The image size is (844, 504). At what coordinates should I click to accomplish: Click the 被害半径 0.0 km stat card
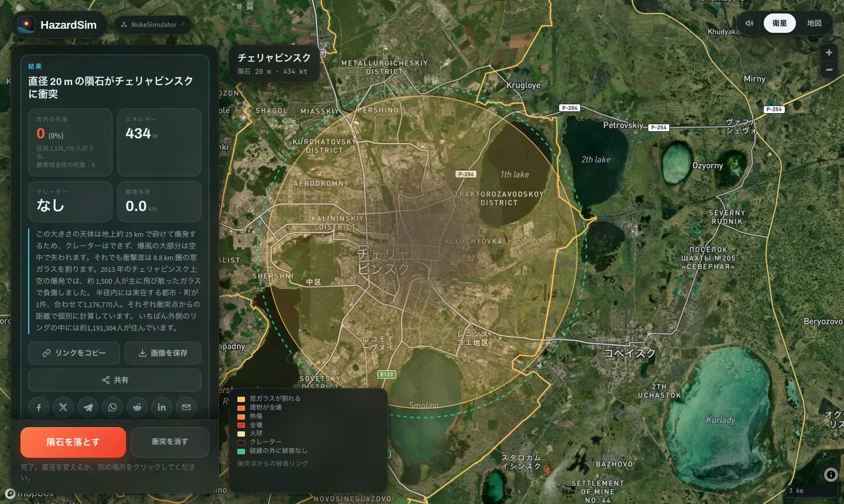[x=159, y=202]
